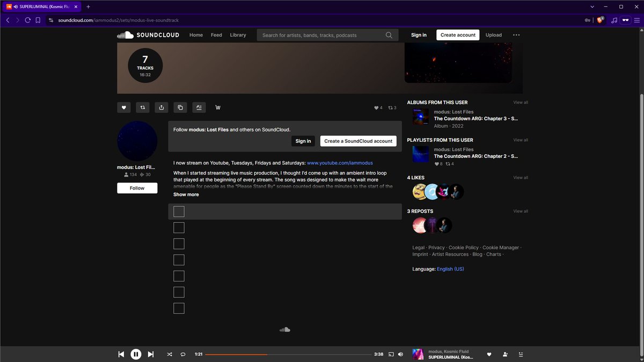644x362 pixels.
Task: Open the tab search dropdown arrow
Action: (592, 6)
